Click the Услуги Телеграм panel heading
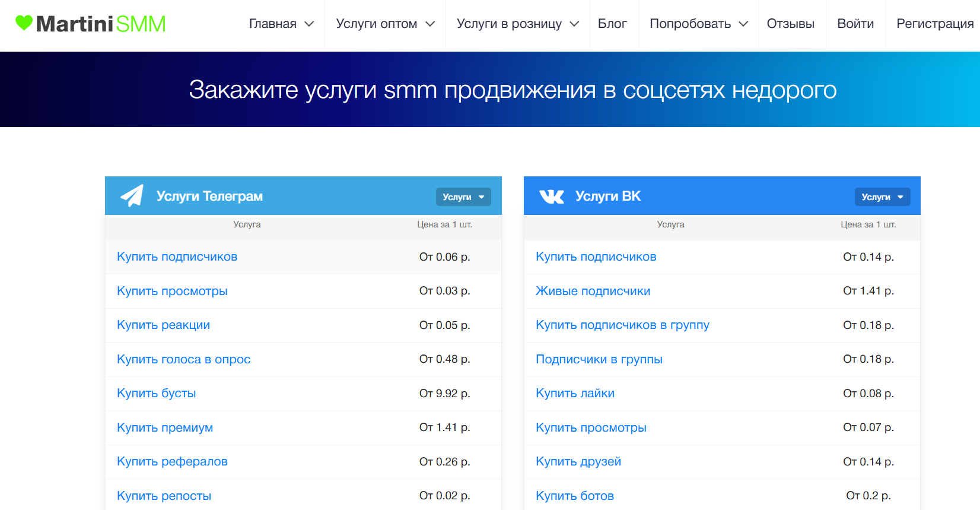Image resolution: width=980 pixels, height=510 pixels. pyautogui.click(x=209, y=197)
